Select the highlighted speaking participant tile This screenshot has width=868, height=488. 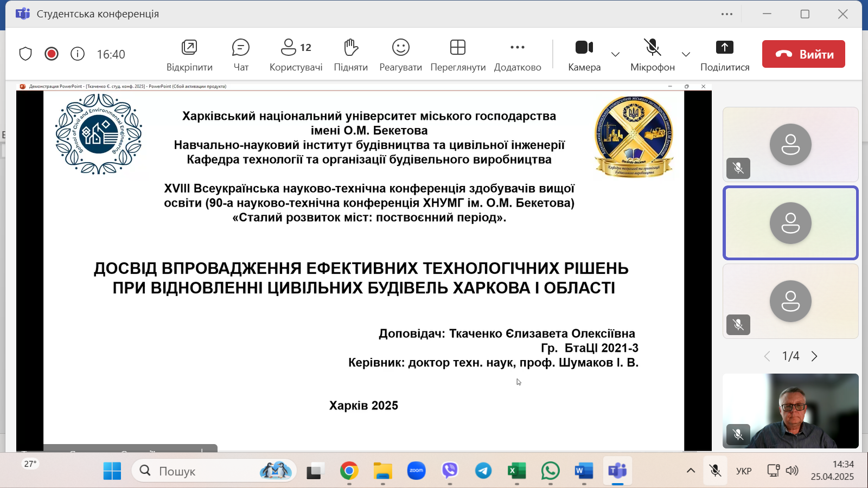pyautogui.click(x=790, y=223)
